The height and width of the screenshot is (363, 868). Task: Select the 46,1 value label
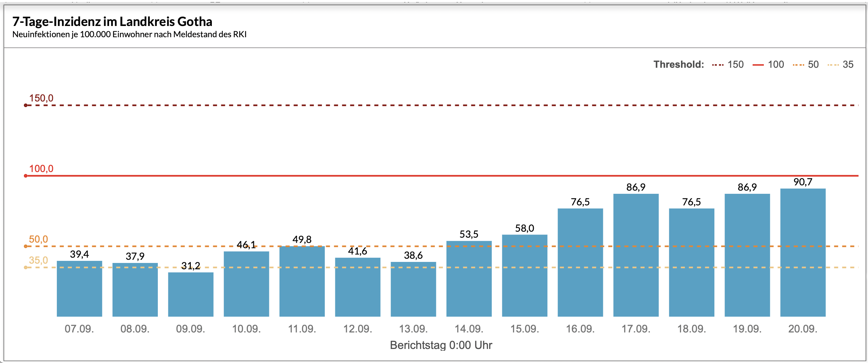246,245
